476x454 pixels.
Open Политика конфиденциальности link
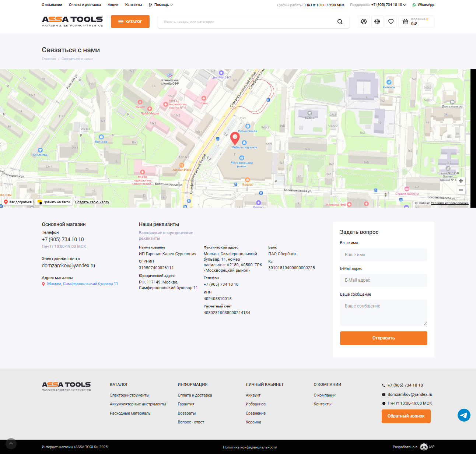tap(250, 447)
